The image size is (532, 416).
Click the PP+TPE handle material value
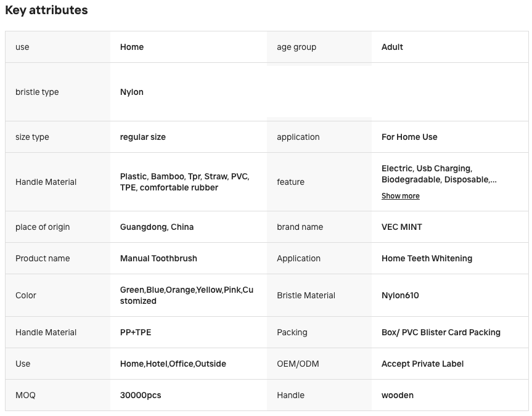pyautogui.click(x=136, y=332)
